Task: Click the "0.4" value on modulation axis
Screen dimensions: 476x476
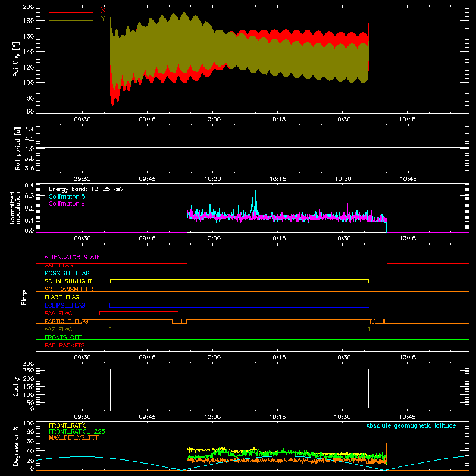Action: [x=29, y=186]
